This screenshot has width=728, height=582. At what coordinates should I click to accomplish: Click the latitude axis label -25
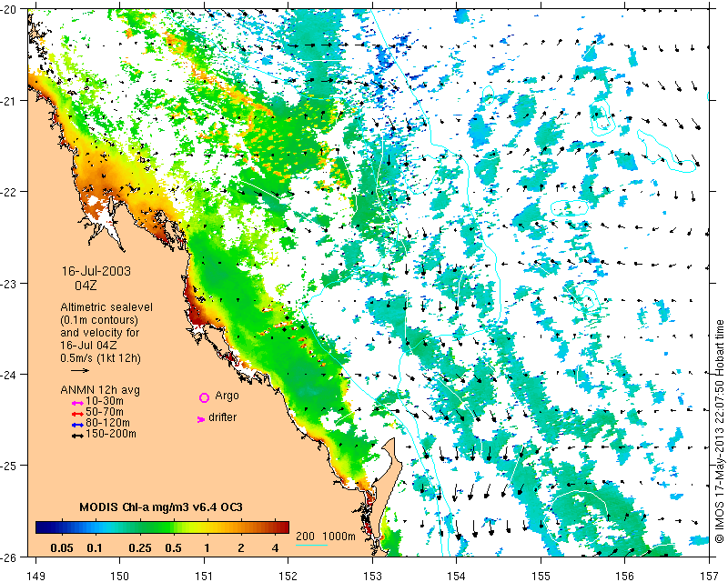pyautogui.click(x=7, y=466)
